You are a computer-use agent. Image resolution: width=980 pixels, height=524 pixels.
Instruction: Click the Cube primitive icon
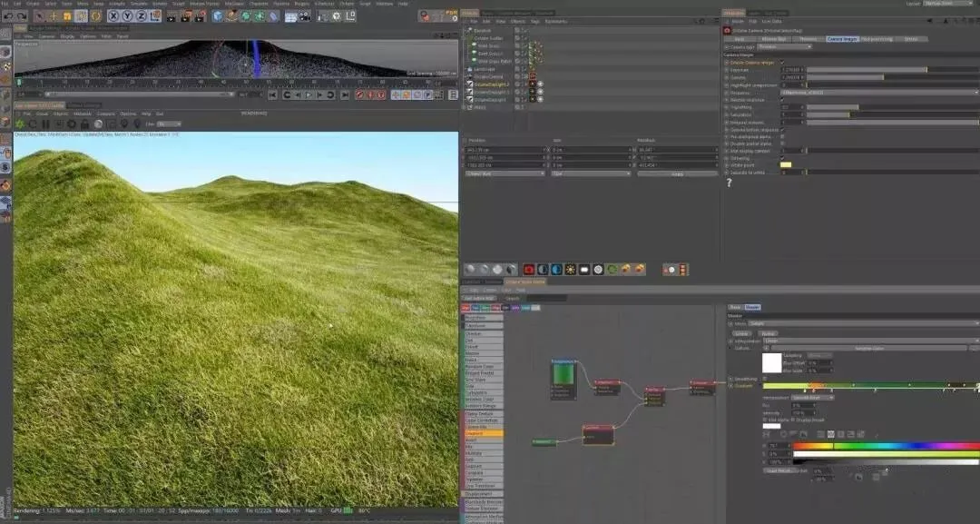coord(217,15)
